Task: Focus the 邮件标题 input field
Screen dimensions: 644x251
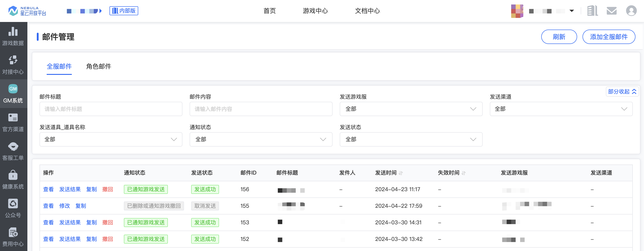Action: (111, 109)
